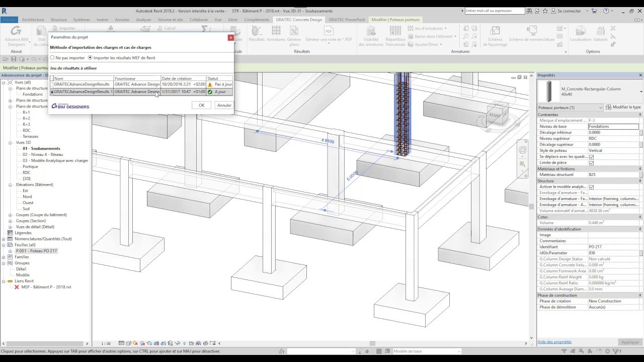Collapse the Contraintes property group

pos(640,115)
